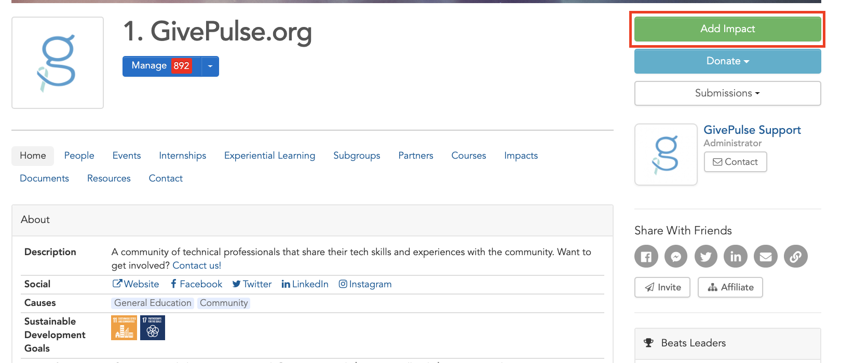Screen dimensions: 868x363
Task: Share via the Facebook icon
Action: 646,256
